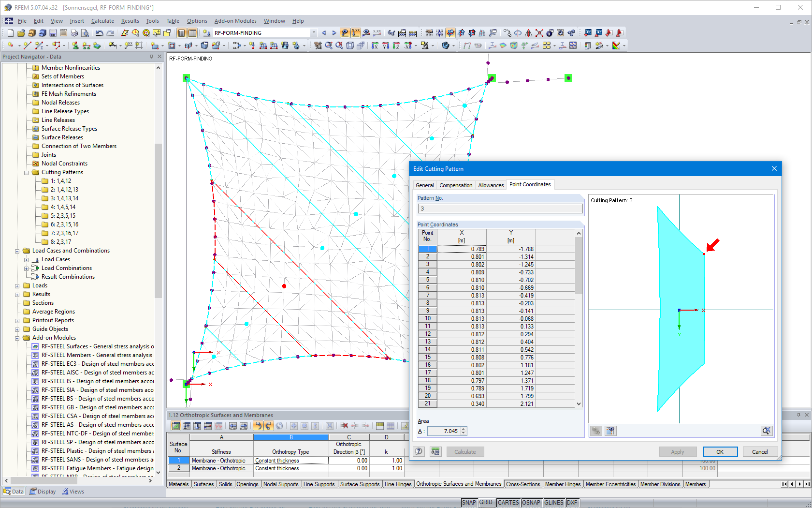
Task: Click the New Model toolbar icon
Action: pos(10,33)
